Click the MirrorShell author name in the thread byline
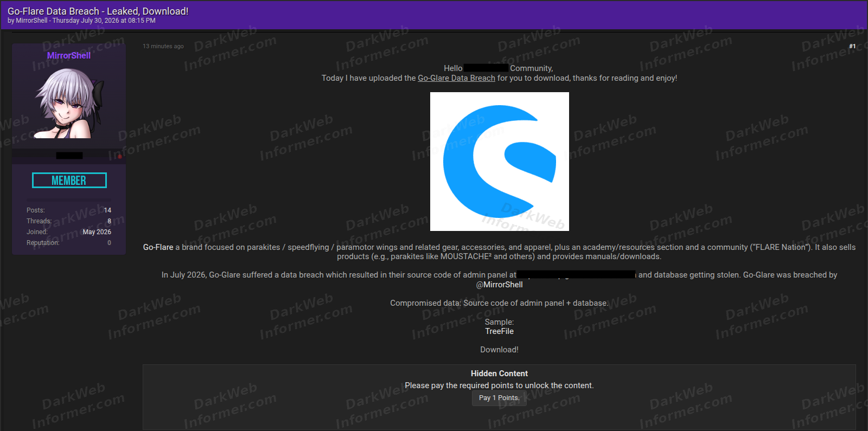The height and width of the screenshot is (431, 868). (32, 21)
